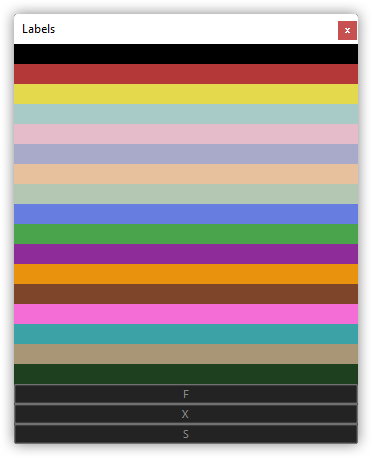
Task: Pick the hot pink label color
Action: coord(186,314)
